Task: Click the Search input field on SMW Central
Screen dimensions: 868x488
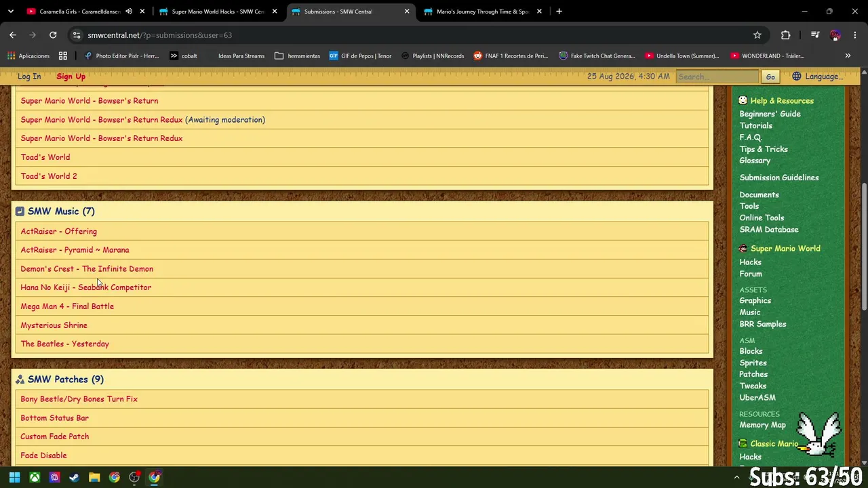Action: (717, 77)
